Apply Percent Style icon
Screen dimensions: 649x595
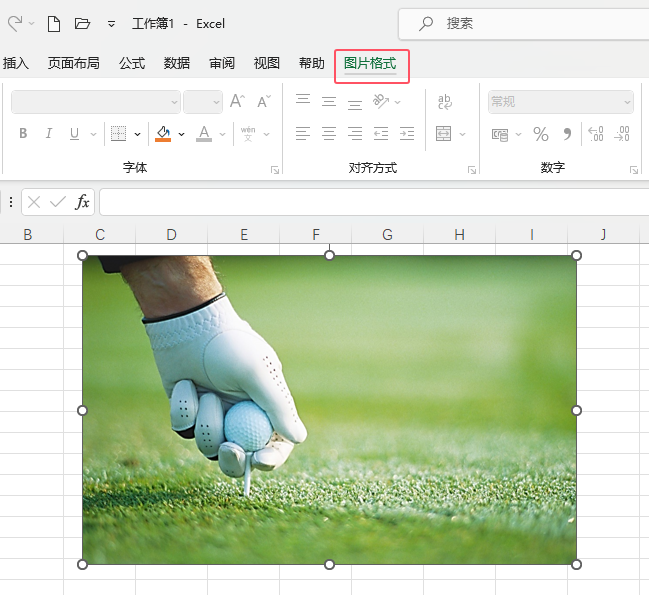pos(541,134)
